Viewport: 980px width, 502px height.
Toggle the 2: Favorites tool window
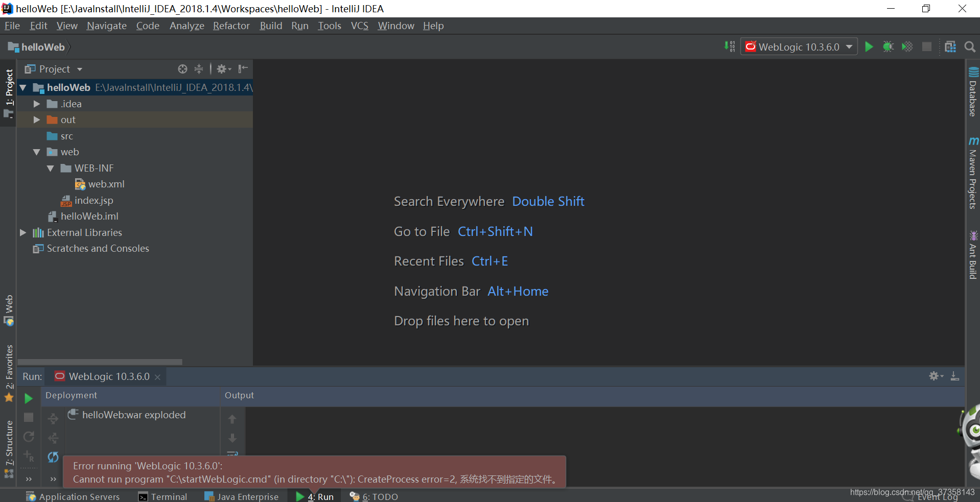[x=9, y=373]
